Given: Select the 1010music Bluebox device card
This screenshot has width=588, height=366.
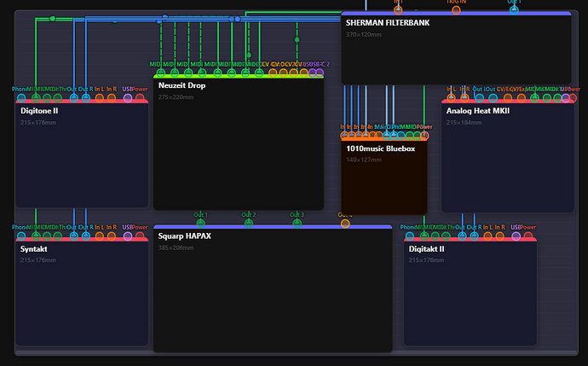Looking at the screenshot, I should [x=384, y=176].
